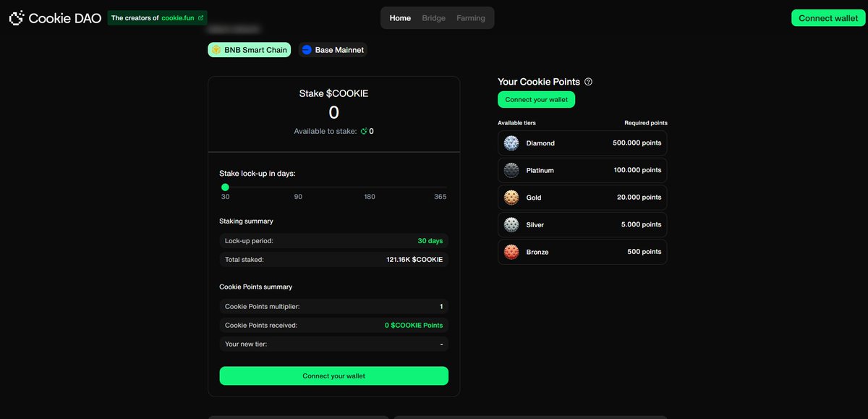This screenshot has width=868, height=419.
Task: Click Connect your wallet under Your Cookie Points
Action: tap(536, 100)
